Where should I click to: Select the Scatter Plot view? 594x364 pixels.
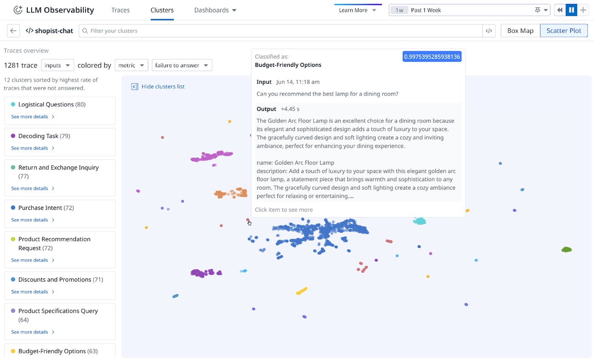[x=563, y=31]
